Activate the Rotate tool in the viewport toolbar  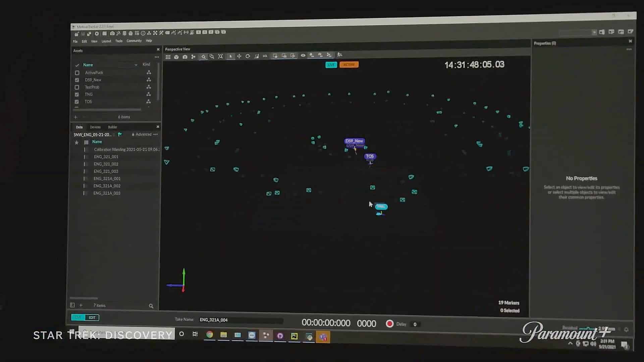(248, 57)
